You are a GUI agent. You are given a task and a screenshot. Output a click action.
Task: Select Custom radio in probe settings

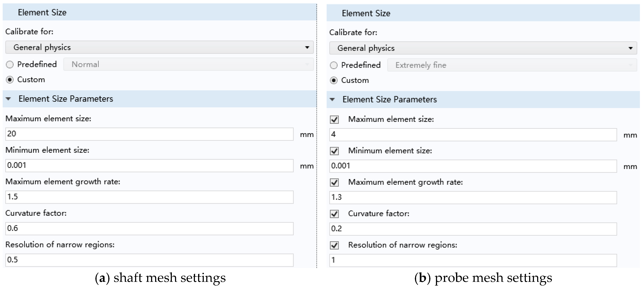334,81
